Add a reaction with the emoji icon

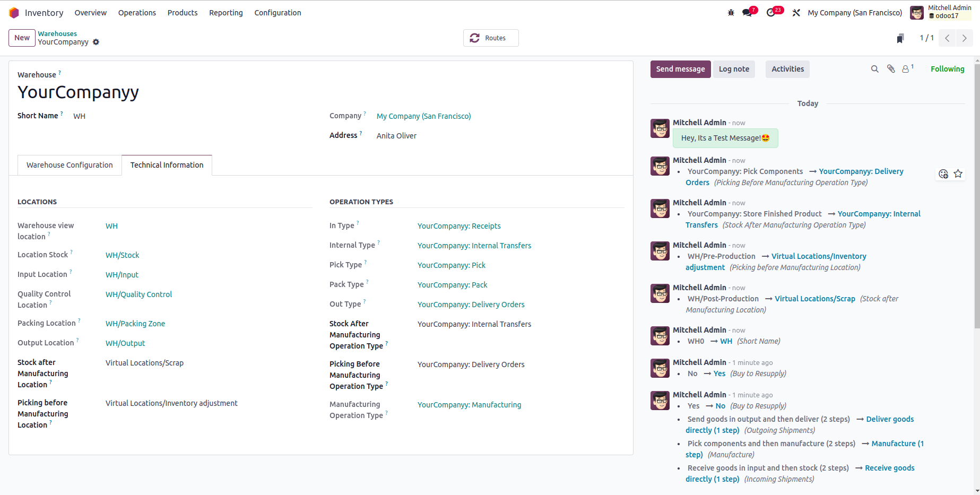[x=943, y=174]
